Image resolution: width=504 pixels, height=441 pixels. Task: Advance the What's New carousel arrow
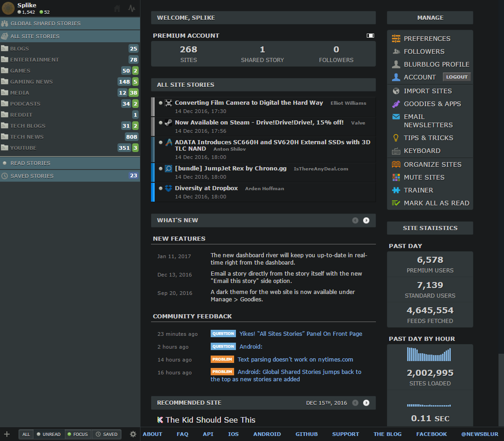pos(366,220)
